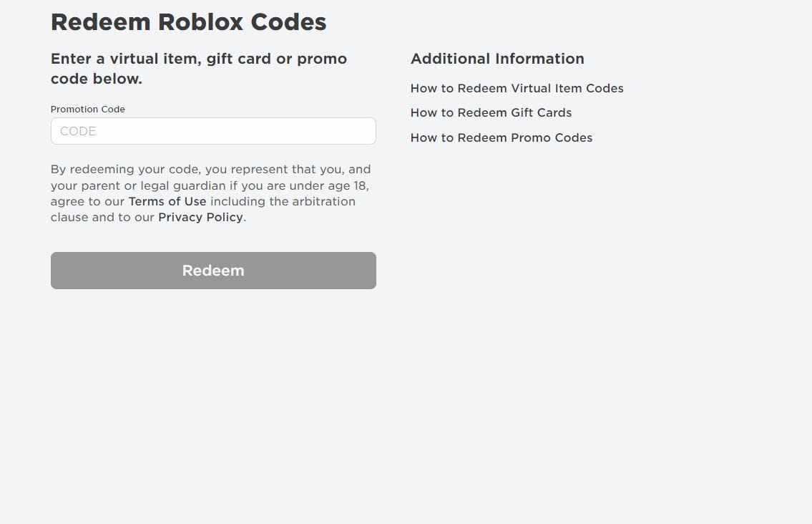View the promo code redemption guide
Screen dimensions: 812x524
click(501, 137)
